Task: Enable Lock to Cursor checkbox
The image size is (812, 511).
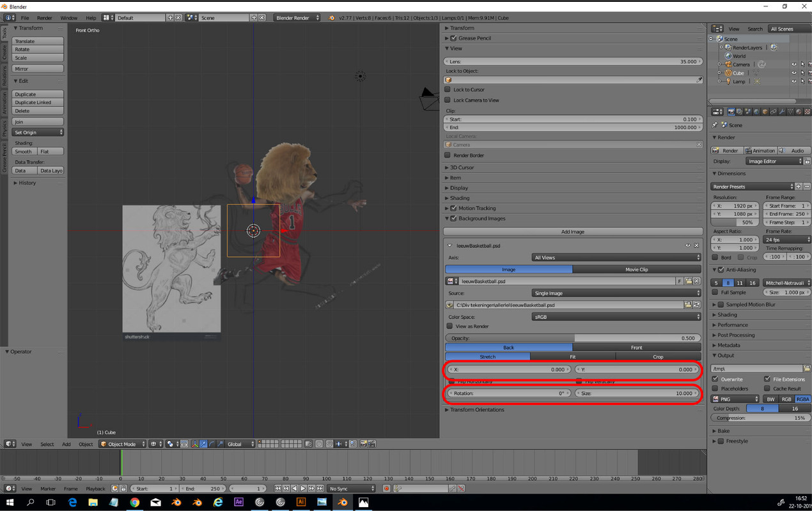Action: coord(448,89)
